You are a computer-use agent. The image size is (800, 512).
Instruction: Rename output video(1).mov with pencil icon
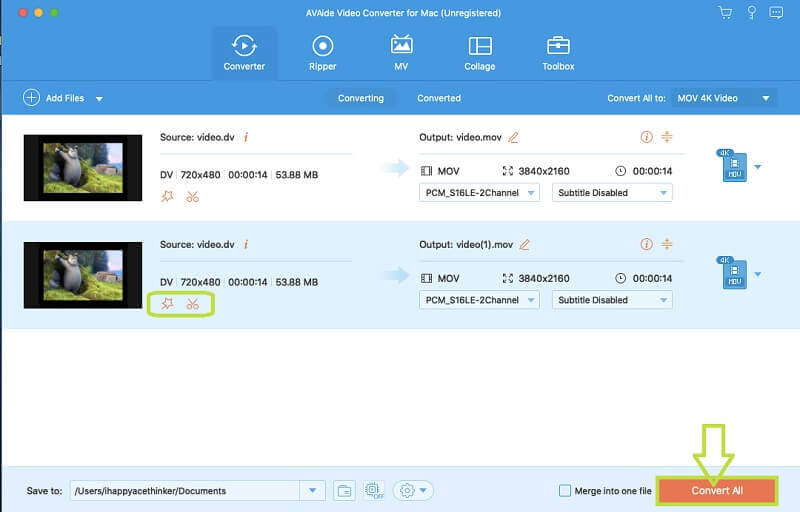[524, 245]
